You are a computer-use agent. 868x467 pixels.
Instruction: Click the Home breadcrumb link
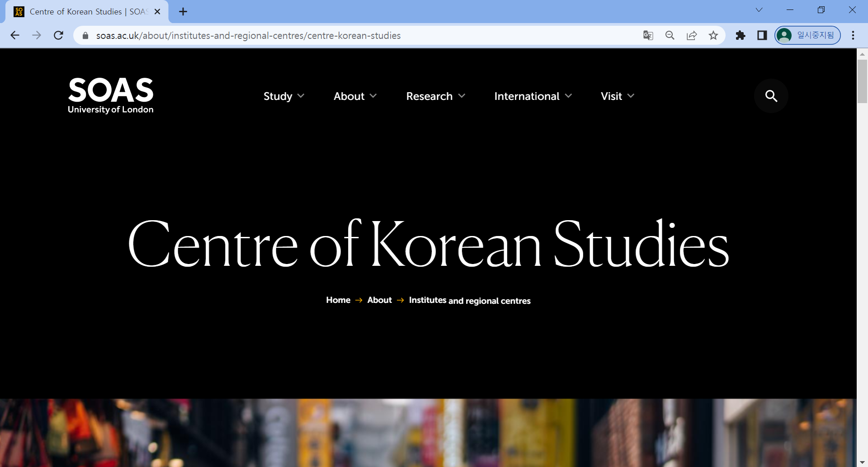tap(338, 300)
